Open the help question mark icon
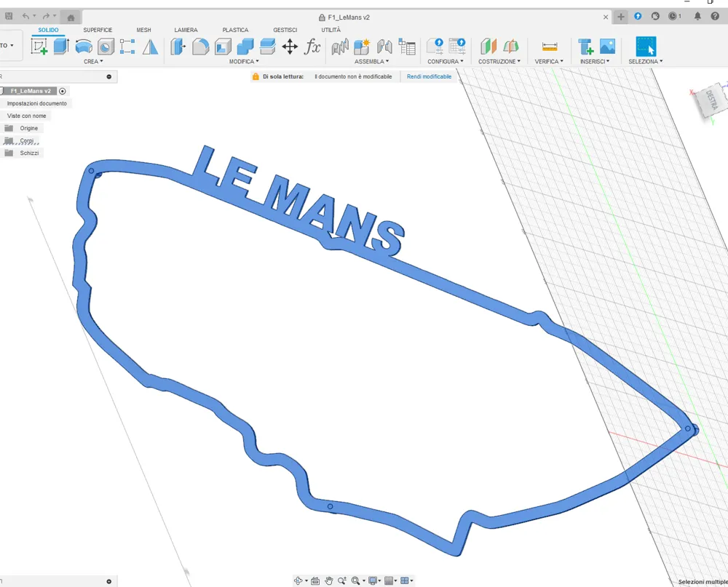Viewport: 728px width, 587px height. [x=715, y=16]
